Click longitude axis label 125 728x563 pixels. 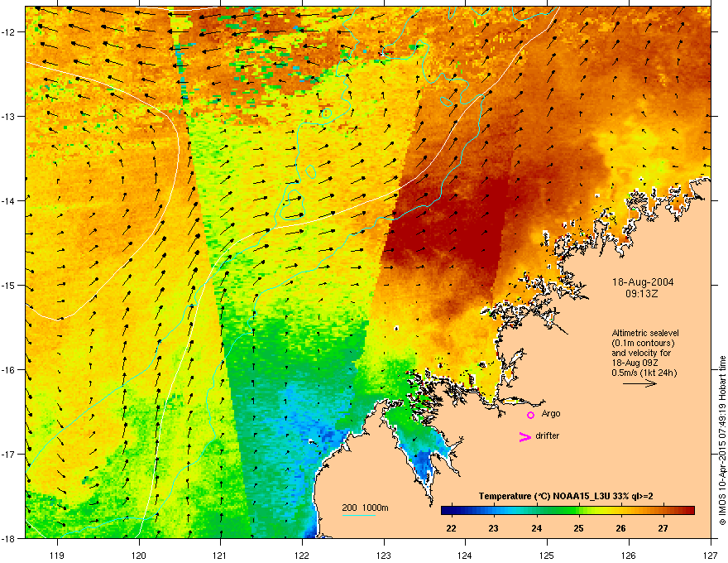pyautogui.click(x=547, y=555)
